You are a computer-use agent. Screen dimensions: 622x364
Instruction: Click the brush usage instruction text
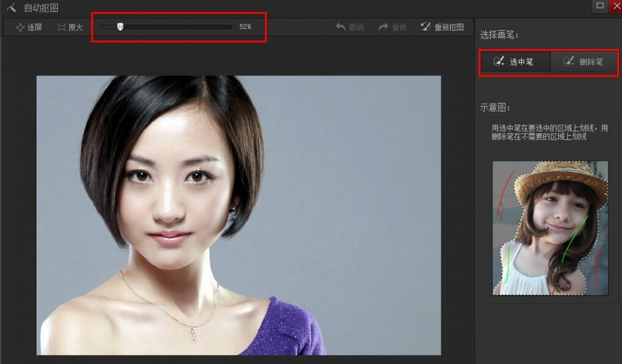coord(549,132)
